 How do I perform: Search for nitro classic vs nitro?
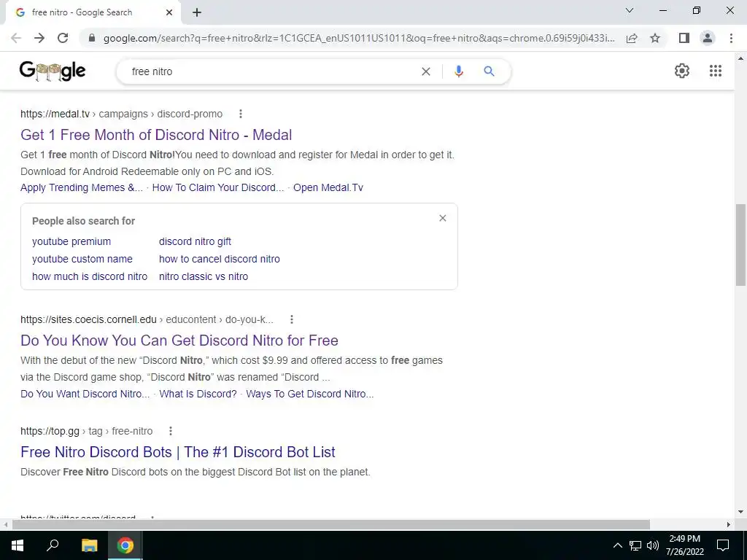[x=204, y=276]
